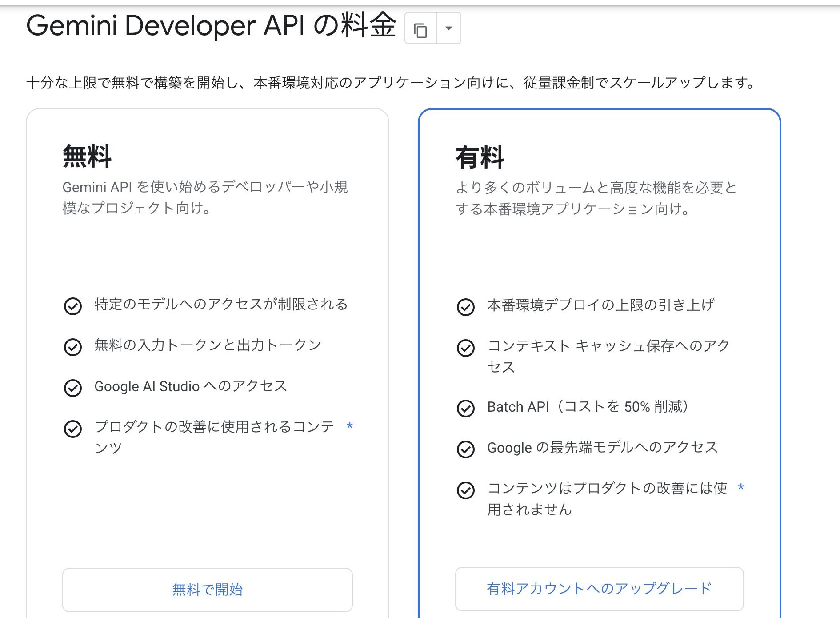
Task: Click checkmark next to コンテキスト キャッシュ保存へのアクセス
Action: (x=466, y=348)
